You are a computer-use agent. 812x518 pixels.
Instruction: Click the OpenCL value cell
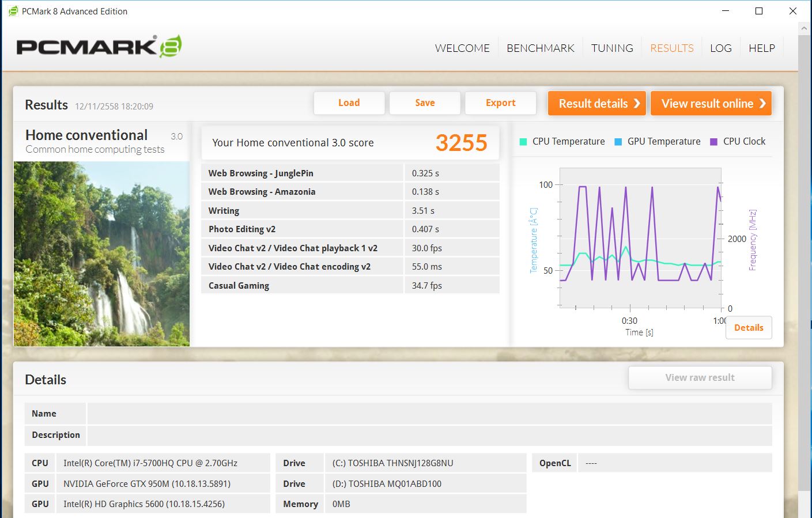[675, 463]
